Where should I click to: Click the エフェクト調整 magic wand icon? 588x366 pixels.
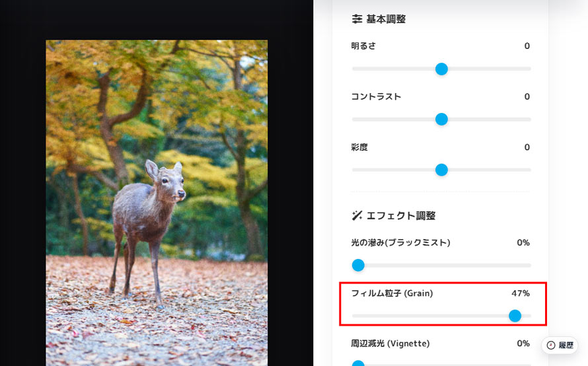357,215
